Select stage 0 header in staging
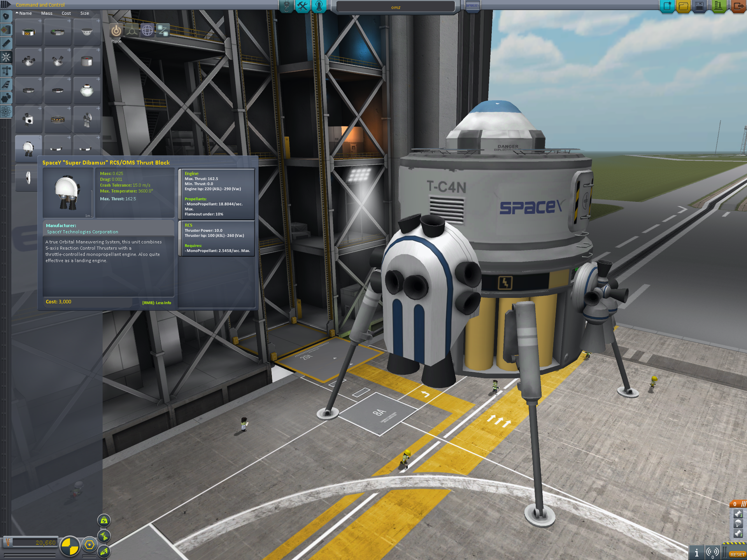 point(738,504)
